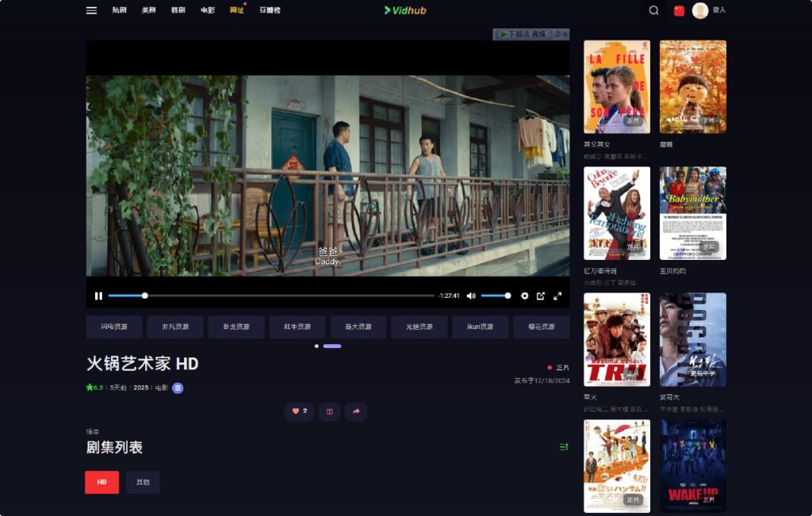812x516 pixels.
Task: Open the bookmark icon next to the like button
Action: (329, 412)
